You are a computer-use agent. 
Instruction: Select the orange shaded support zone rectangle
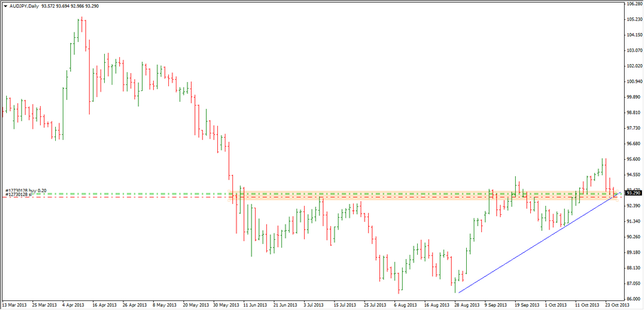[414, 196]
